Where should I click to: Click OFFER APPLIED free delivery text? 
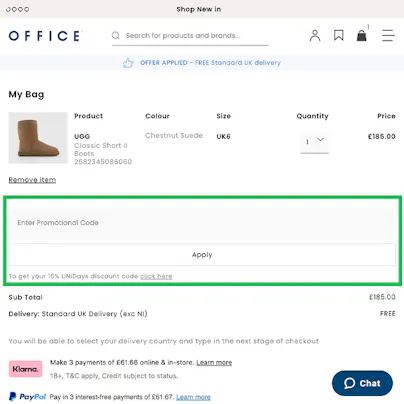coord(210,63)
